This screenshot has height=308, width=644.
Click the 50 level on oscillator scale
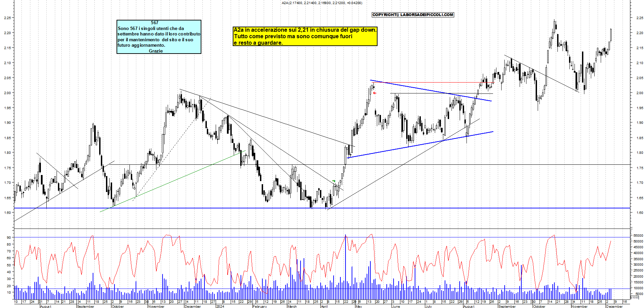point(9,265)
